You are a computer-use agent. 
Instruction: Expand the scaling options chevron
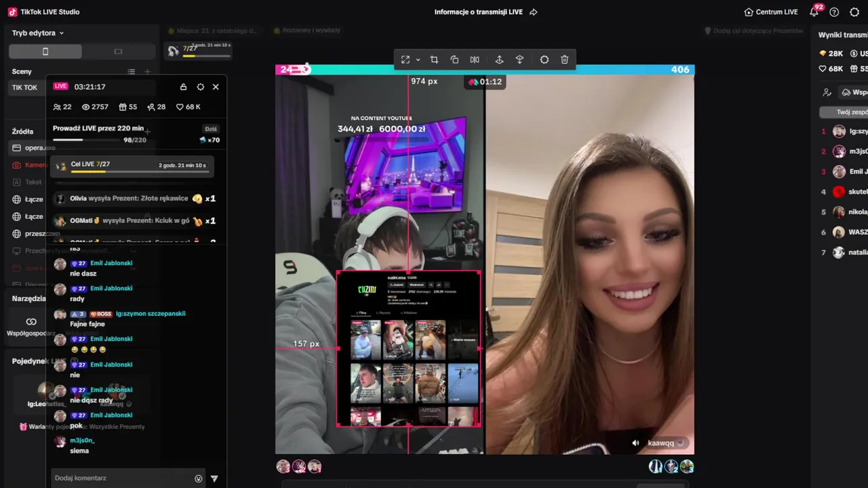click(418, 60)
